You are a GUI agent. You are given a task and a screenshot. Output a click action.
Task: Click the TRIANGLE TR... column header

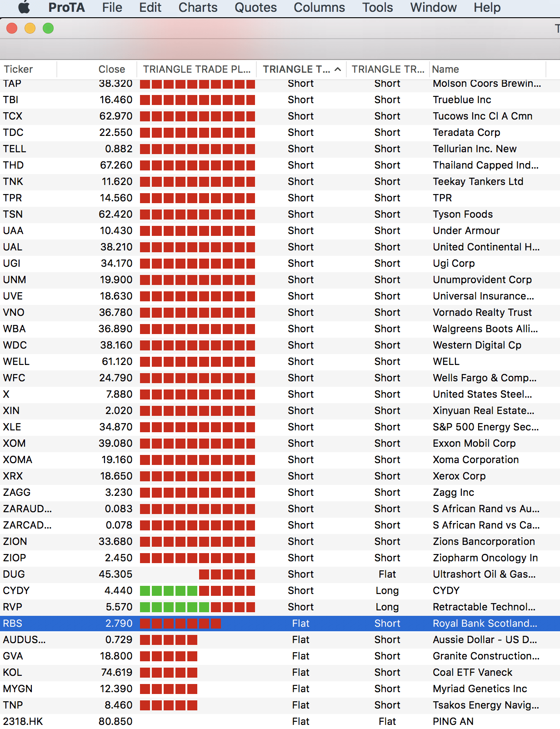388,69
